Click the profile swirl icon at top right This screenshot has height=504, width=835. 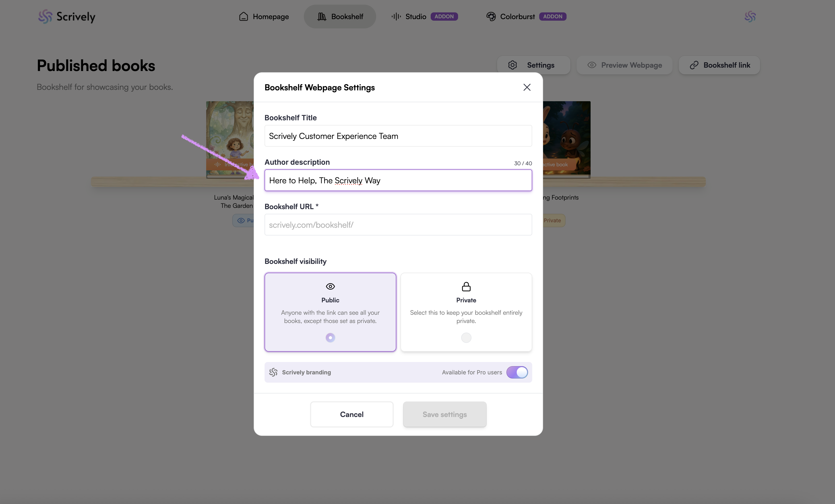[x=750, y=17]
